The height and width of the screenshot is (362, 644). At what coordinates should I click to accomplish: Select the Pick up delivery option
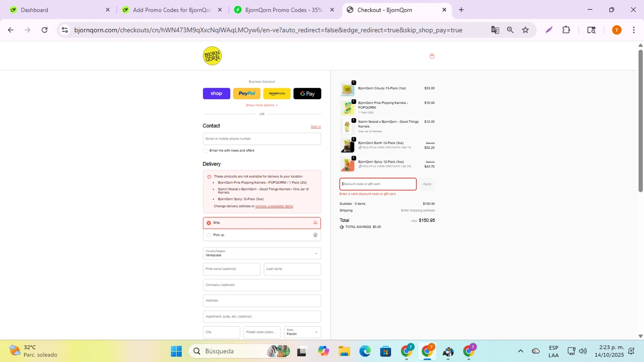[x=262, y=235]
